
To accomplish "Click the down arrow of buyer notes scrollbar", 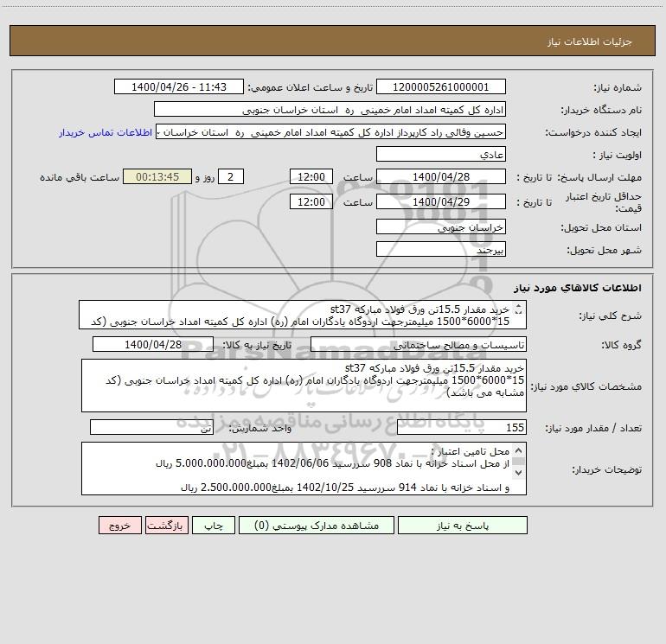I will (518, 472).
